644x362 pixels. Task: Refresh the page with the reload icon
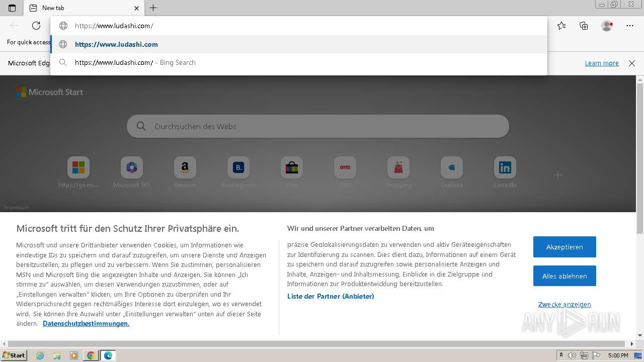(x=36, y=26)
